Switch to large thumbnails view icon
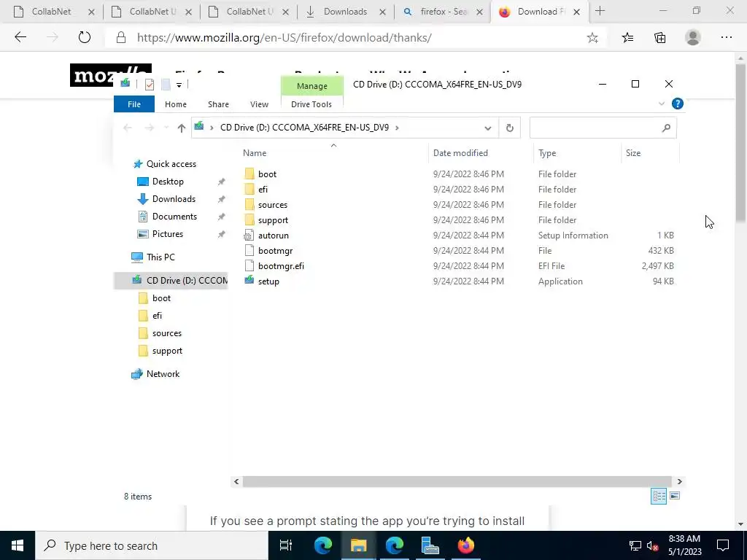The width and height of the screenshot is (747, 560). 675,496
